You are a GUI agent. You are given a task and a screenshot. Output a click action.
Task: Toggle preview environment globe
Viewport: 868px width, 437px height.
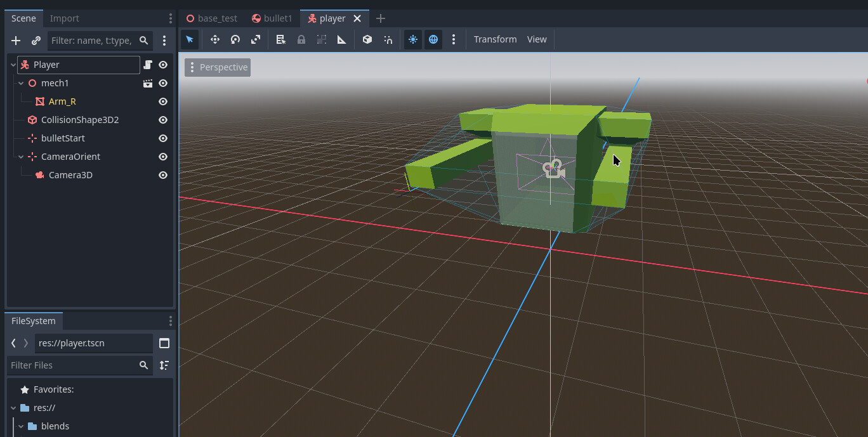point(433,39)
